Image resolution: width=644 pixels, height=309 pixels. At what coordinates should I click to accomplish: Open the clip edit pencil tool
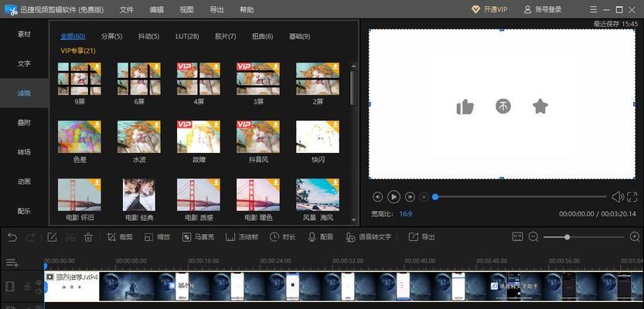point(52,237)
